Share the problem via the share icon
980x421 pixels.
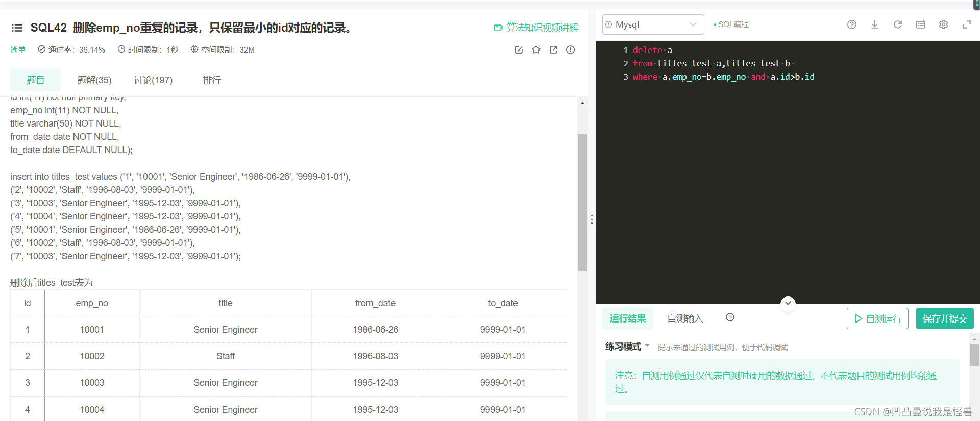coord(553,49)
